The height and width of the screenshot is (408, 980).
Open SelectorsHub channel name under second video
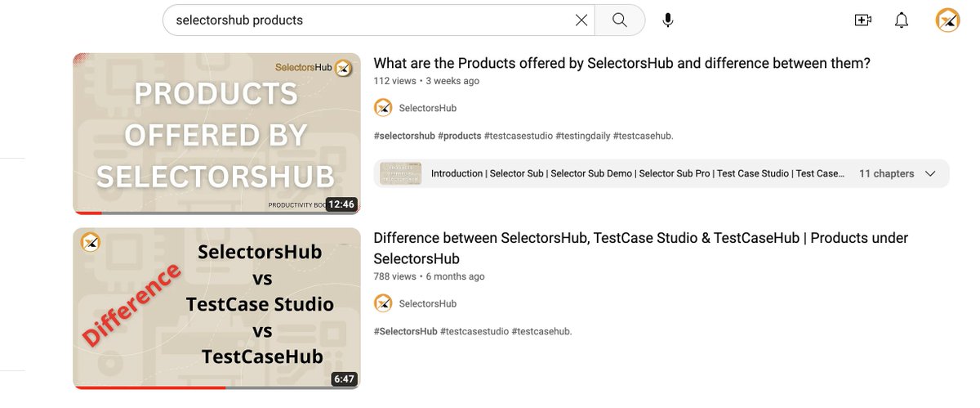point(427,303)
